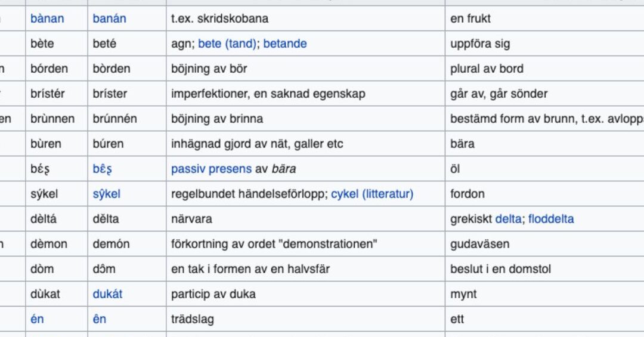Open the floddelta link
Viewport: 644px width, 337px height.
(551, 219)
